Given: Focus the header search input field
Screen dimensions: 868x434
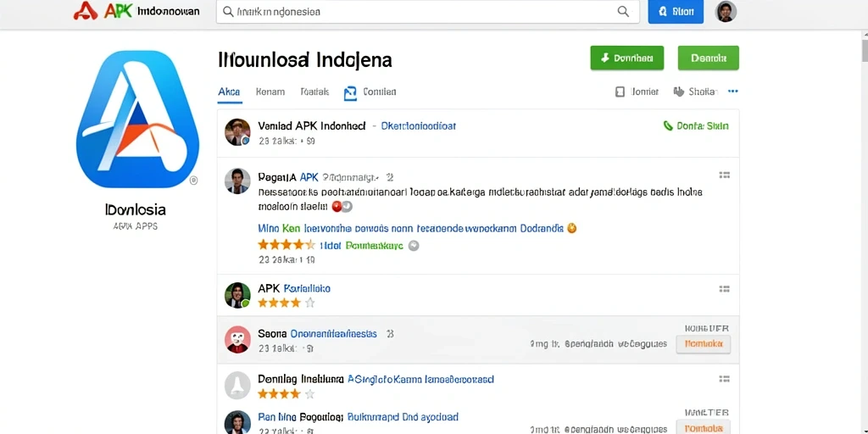Looking at the screenshot, I should pyautogui.click(x=427, y=11).
